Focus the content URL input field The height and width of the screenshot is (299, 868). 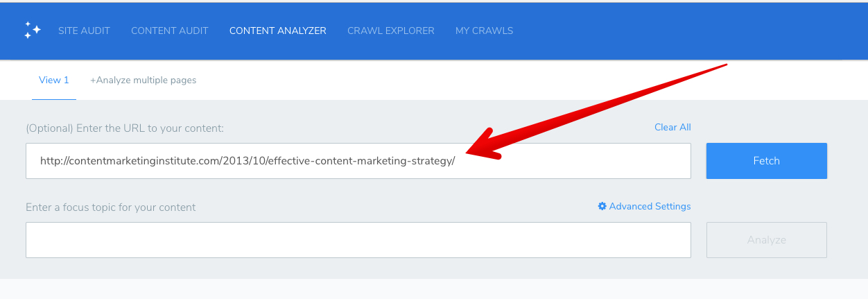point(568,161)
